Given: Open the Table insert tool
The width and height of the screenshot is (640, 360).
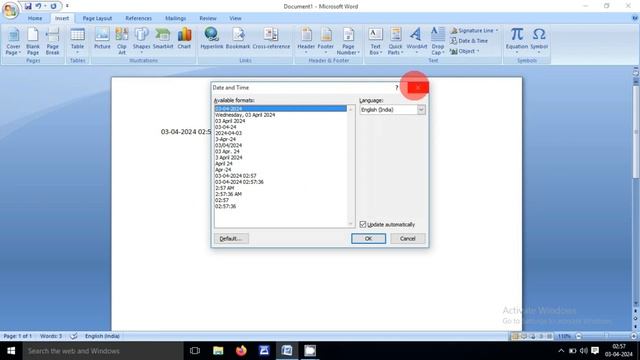Looking at the screenshot, I should [77, 41].
